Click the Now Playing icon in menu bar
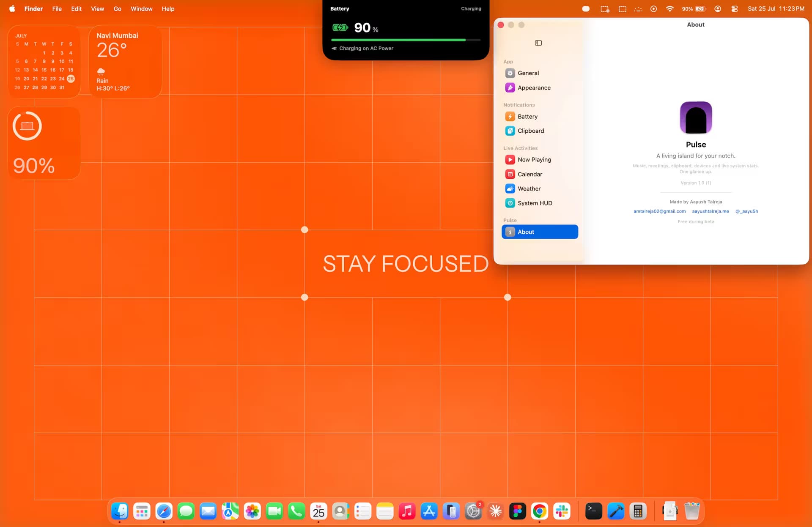Viewport: 812px width, 527px height. (x=653, y=8)
